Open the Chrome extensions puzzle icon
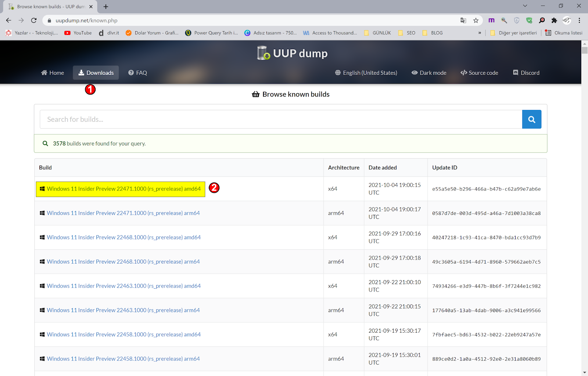This screenshot has width=588, height=376. click(554, 21)
